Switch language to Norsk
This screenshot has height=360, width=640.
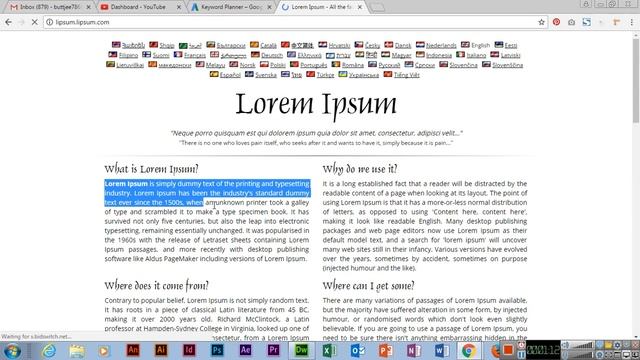coord(247,65)
